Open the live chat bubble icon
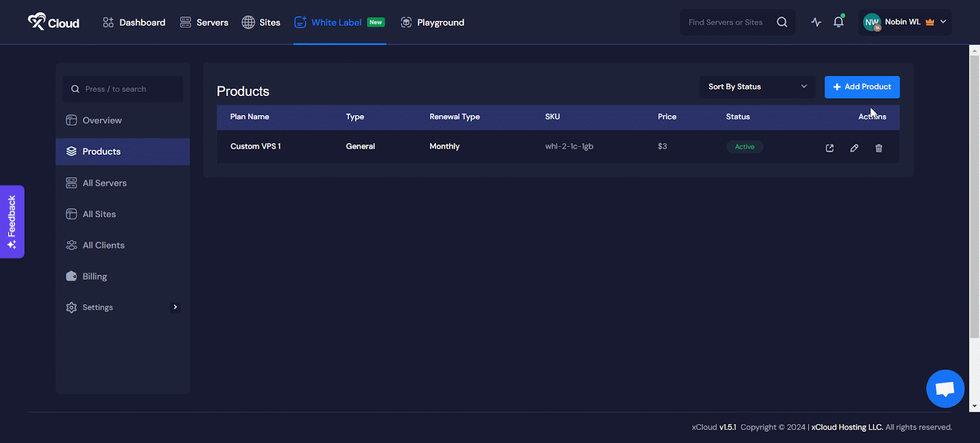The image size is (980, 443). pyautogui.click(x=945, y=389)
